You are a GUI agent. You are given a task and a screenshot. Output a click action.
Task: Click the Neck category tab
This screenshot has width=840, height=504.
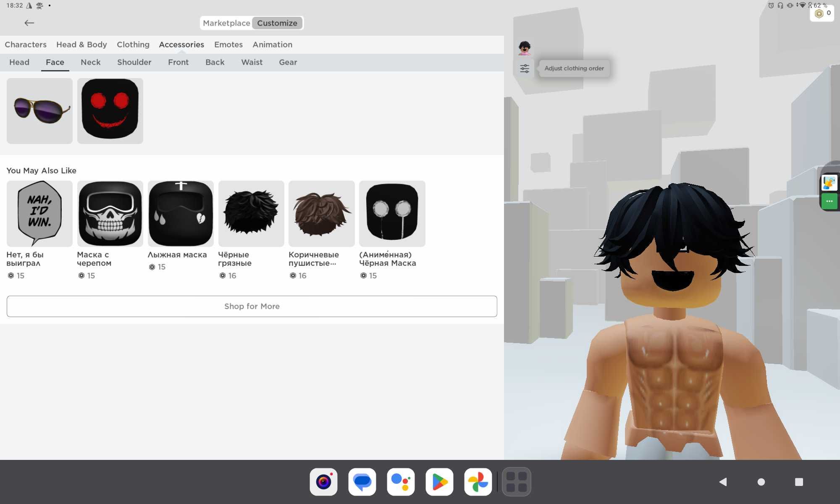[91, 62]
